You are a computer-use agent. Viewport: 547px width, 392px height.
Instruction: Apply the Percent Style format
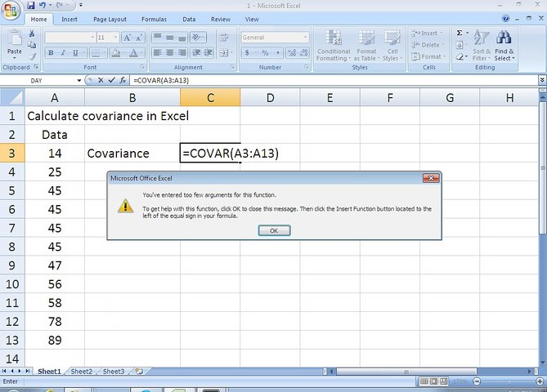click(265, 52)
